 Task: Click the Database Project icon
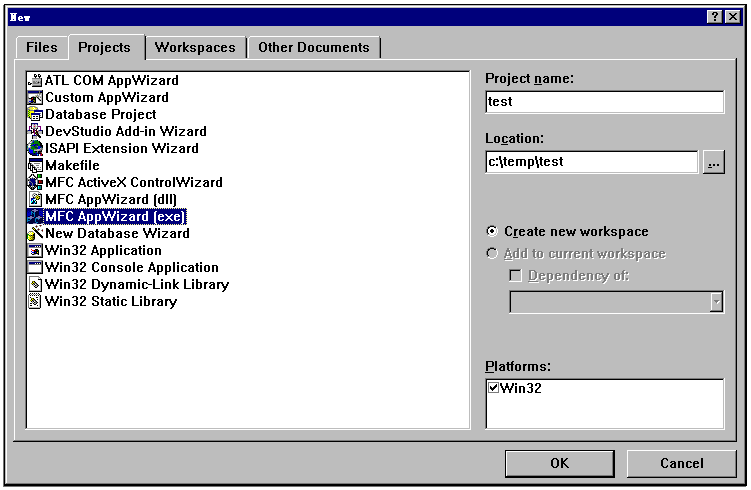pyautogui.click(x=35, y=114)
